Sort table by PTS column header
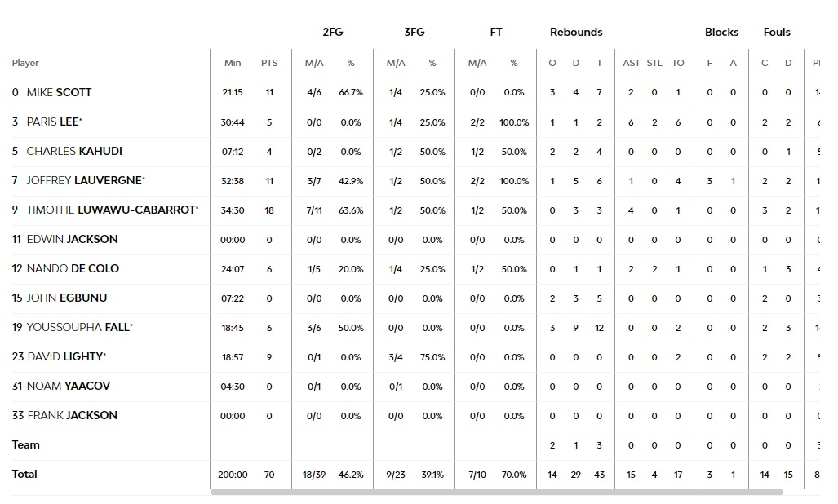838x504 pixels. pos(269,63)
